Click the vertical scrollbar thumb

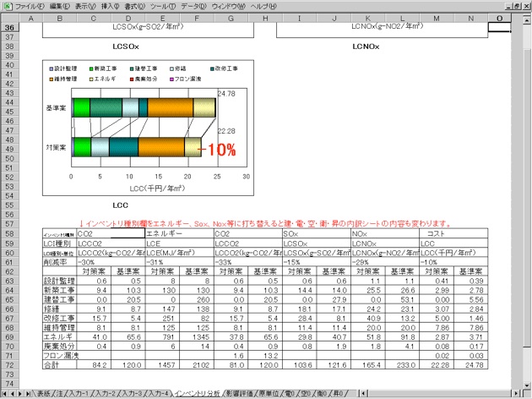[x=527, y=198]
